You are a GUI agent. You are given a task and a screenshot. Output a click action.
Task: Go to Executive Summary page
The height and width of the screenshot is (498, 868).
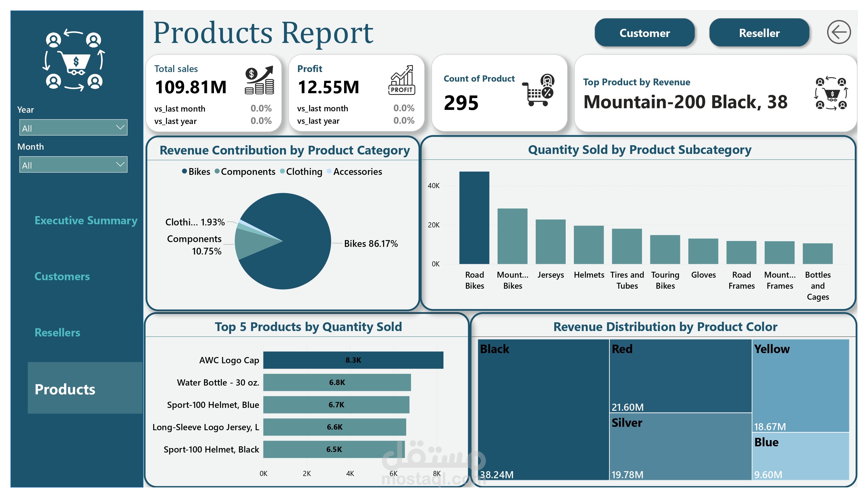pos(86,221)
